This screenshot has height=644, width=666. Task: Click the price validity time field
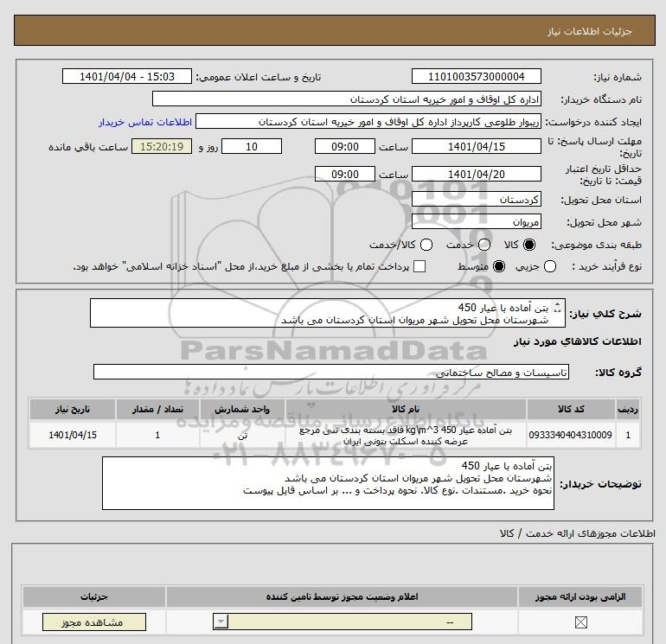(345, 174)
